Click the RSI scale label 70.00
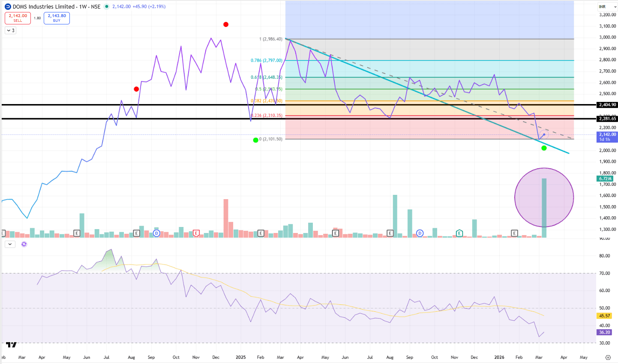This screenshot has height=364, width=618. click(x=605, y=273)
